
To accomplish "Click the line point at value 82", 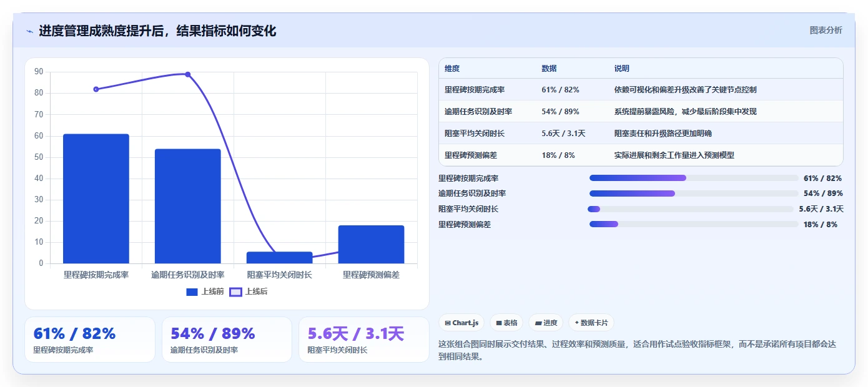I will (x=96, y=89).
